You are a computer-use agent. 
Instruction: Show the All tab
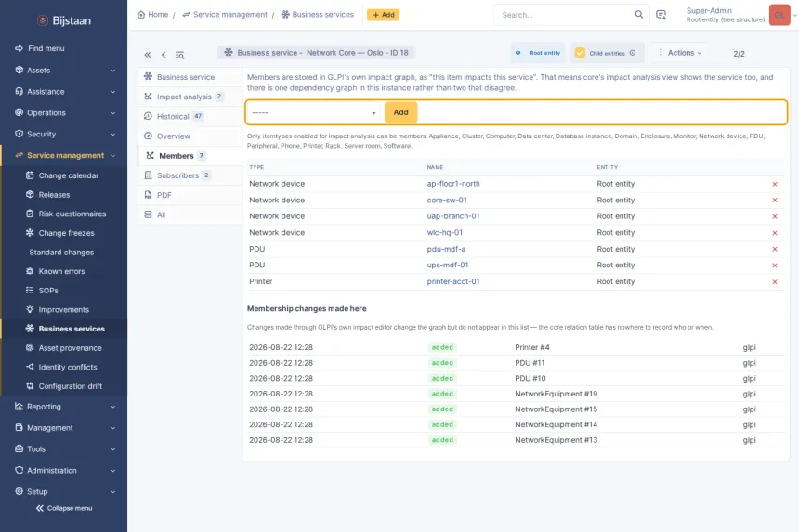pos(190,214)
